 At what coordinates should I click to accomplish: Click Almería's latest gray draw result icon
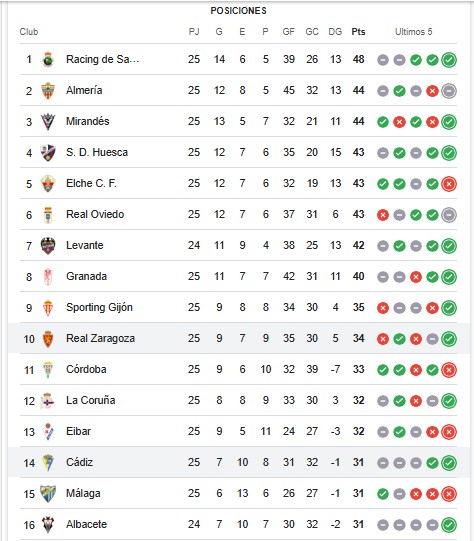pyautogui.click(x=449, y=91)
